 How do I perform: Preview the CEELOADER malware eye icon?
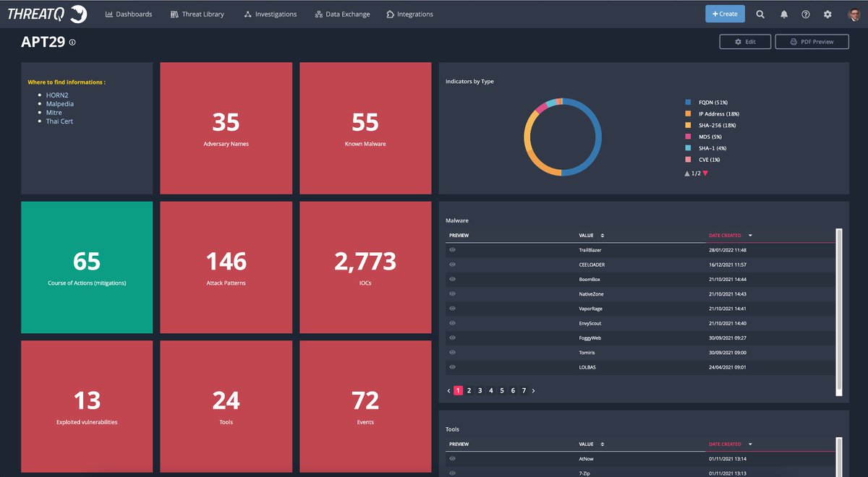453,265
